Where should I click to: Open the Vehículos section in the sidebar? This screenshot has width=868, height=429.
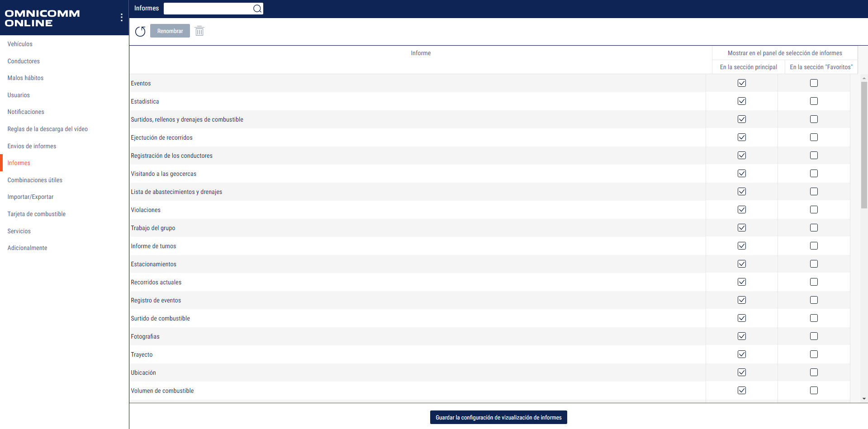click(x=20, y=44)
